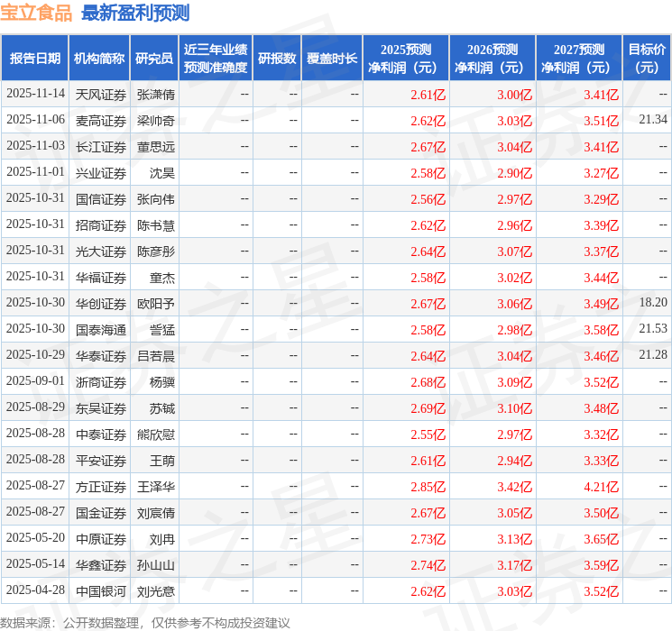Click the date 2025-05-20

click(x=35, y=537)
